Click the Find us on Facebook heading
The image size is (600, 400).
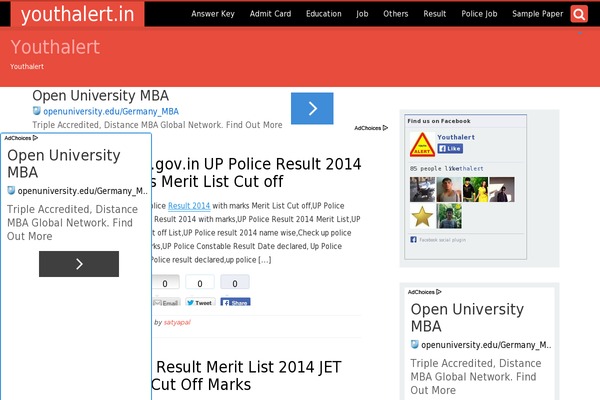click(439, 121)
